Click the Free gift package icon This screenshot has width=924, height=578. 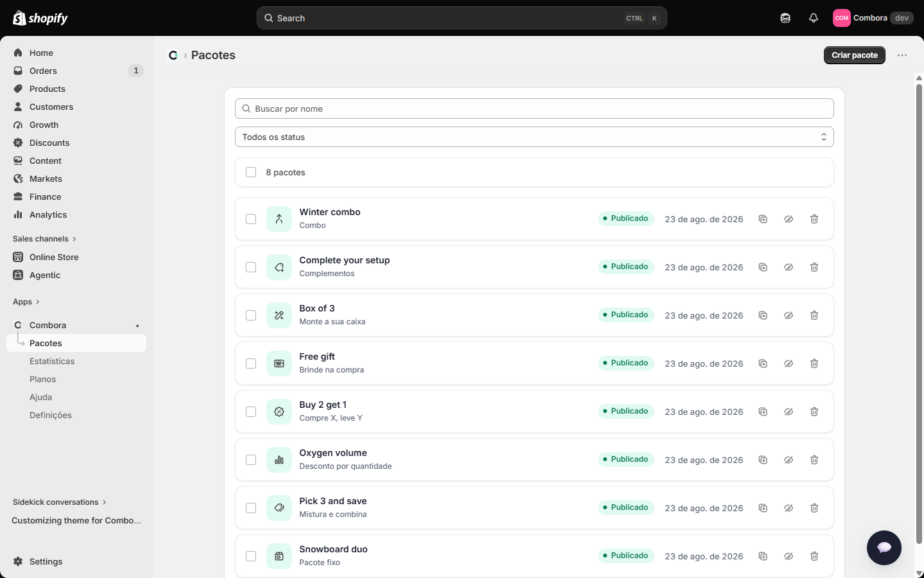pos(279,363)
